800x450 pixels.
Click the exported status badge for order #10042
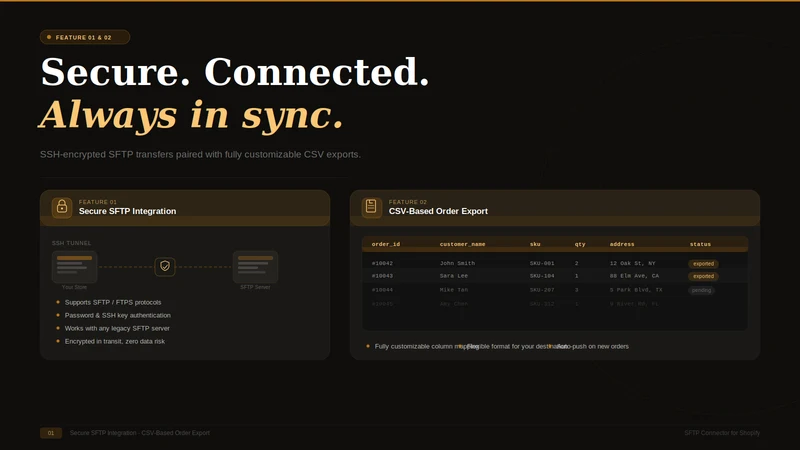coord(704,264)
